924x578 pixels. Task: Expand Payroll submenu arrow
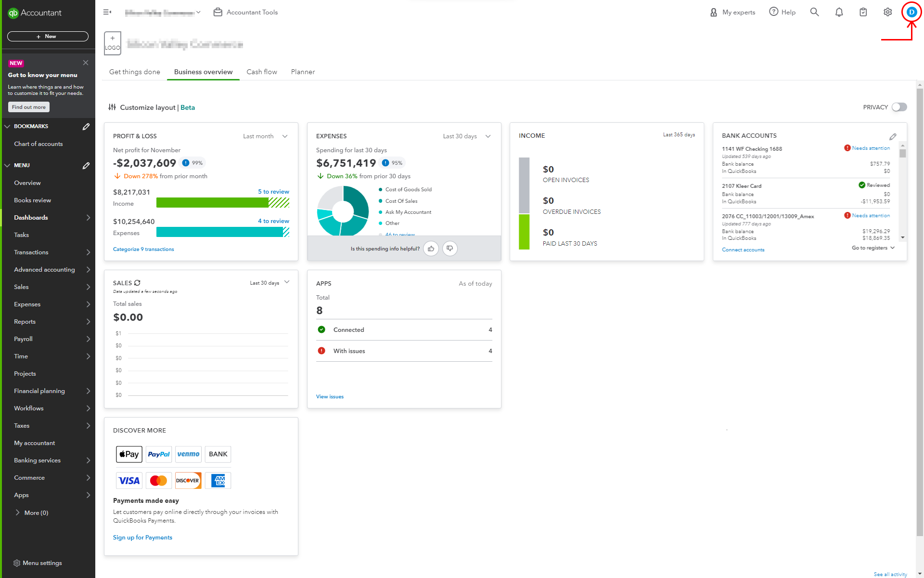click(x=88, y=339)
